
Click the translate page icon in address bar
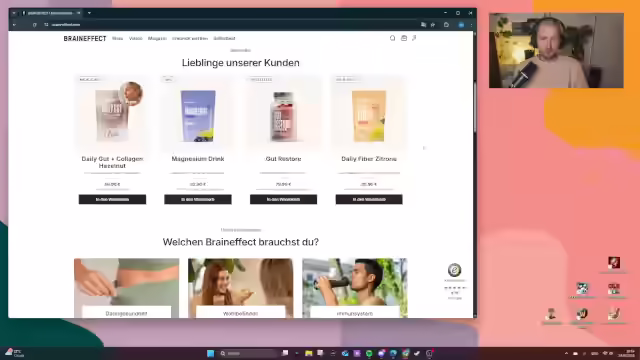pyautogui.click(x=423, y=25)
